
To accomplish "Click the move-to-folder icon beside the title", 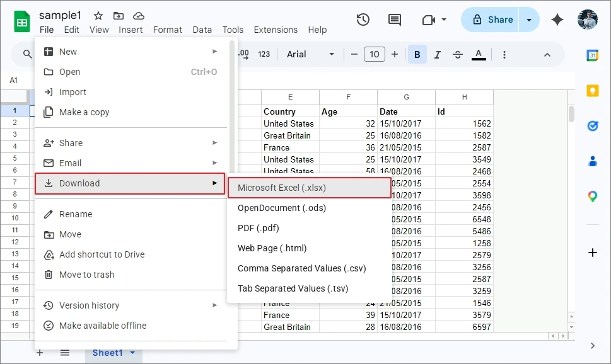I will click(119, 16).
